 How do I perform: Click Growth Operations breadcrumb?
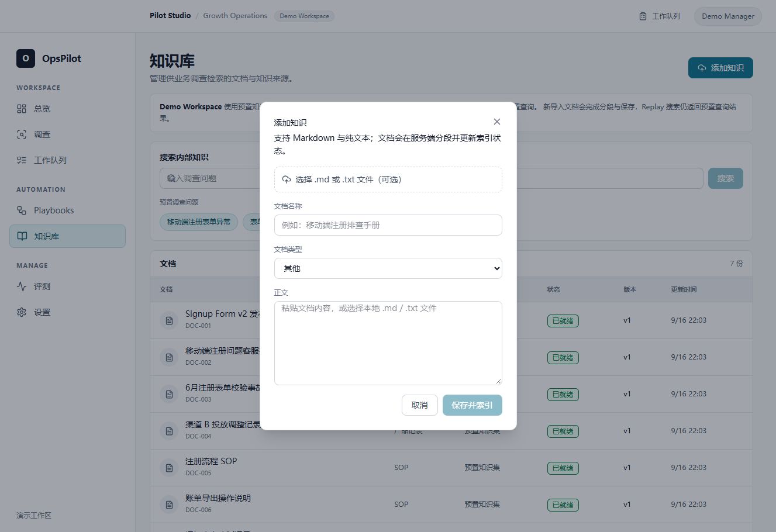tap(235, 16)
